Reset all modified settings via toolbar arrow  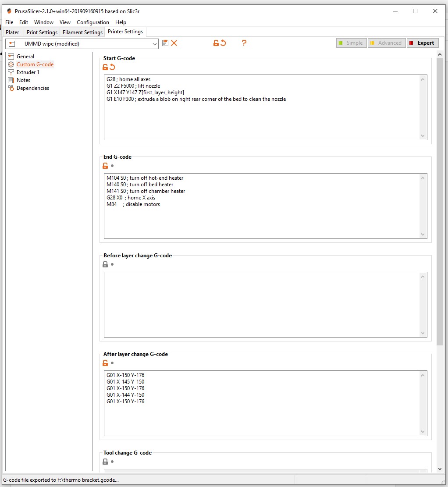(x=223, y=43)
